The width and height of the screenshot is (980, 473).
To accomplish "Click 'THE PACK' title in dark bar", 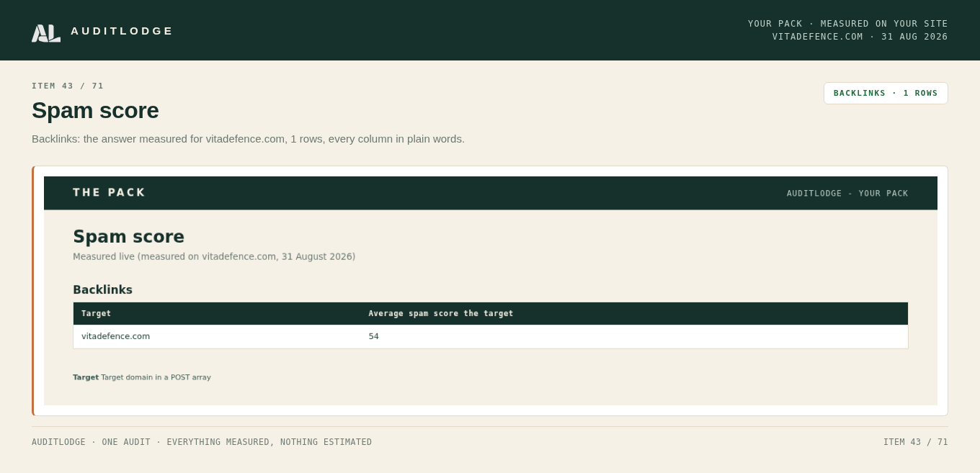I will (x=109, y=192).
